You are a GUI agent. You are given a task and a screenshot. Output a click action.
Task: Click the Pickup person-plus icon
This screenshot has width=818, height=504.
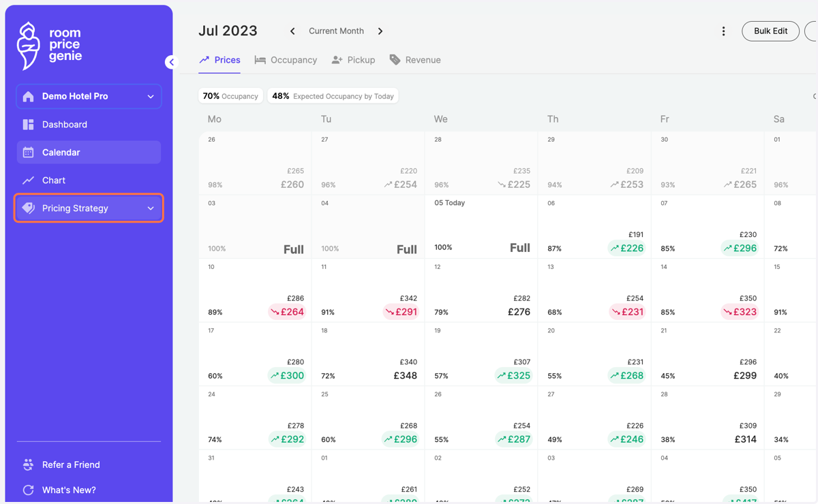pyautogui.click(x=337, y=60)
